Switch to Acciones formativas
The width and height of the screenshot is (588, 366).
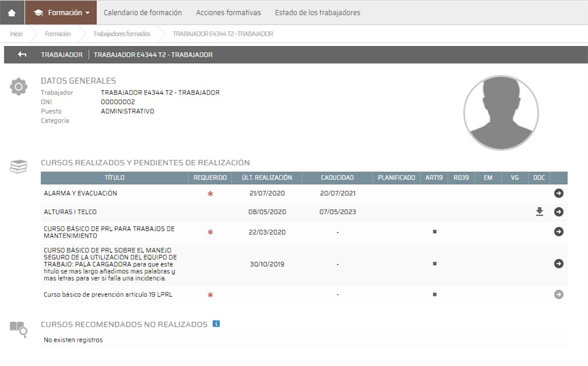pyautogui.click(x=228, y=12)
